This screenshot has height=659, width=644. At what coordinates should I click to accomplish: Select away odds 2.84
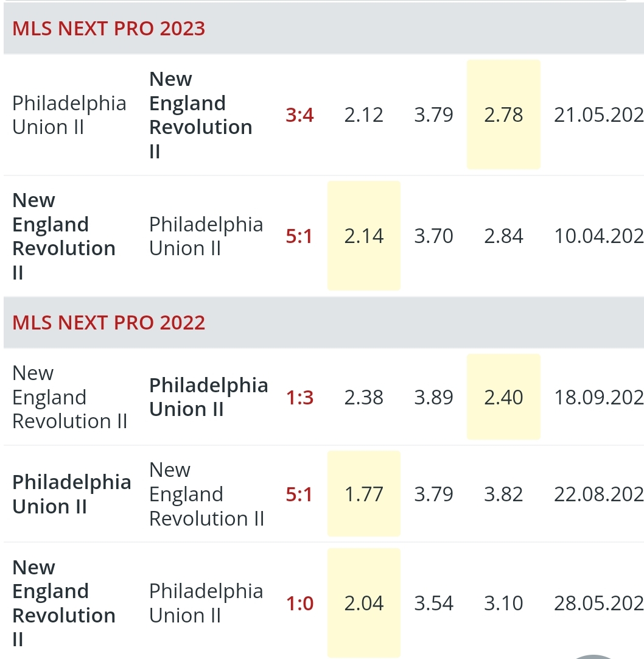[503, 236]
